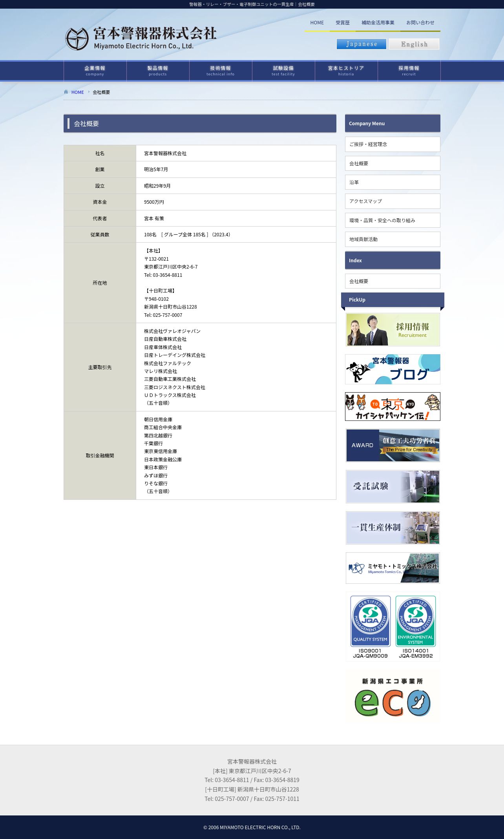Open ご挨拶・経営理念 in Company Menu
The width and height of the screenshot is (504, 839).
393,144
